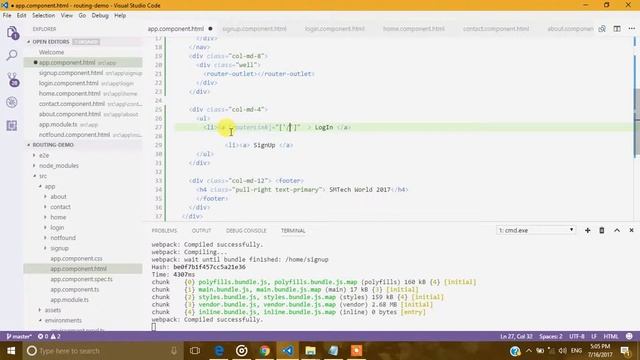Viewport: 640px width, 360px height.
Task: Open app.component.ts in file tree
Action: 75,289
